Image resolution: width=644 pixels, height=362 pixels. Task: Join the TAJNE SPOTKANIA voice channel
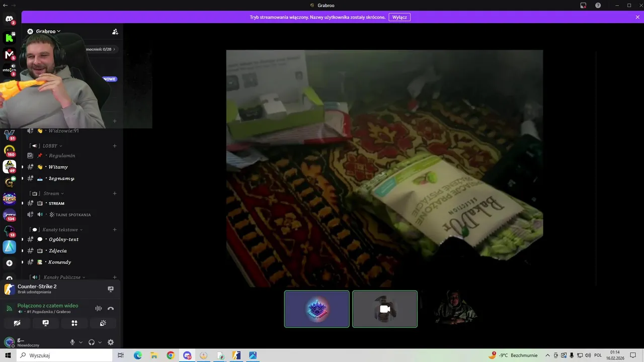tap(72, 215)
